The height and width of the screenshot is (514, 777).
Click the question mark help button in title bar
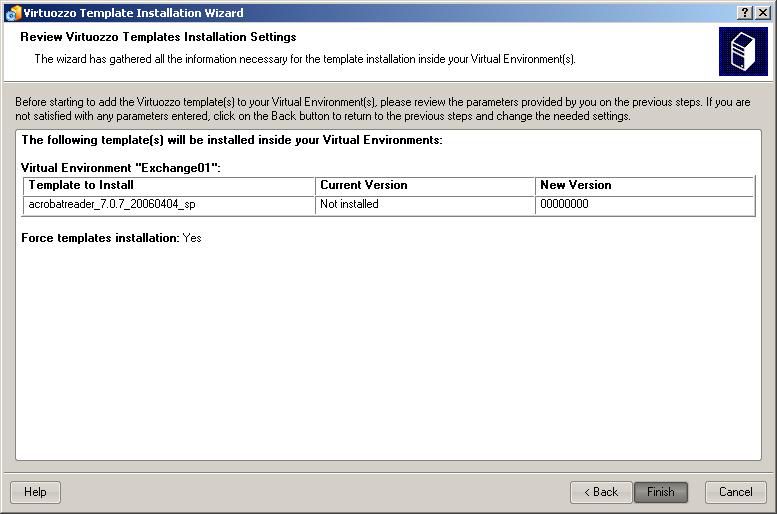point(745,13)
